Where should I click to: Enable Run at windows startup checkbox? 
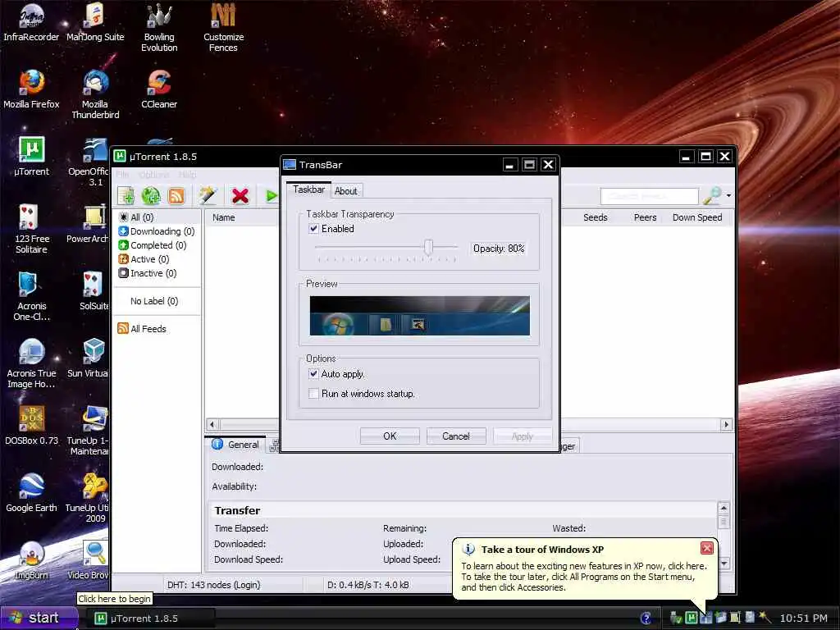click(x=313, y=394)
